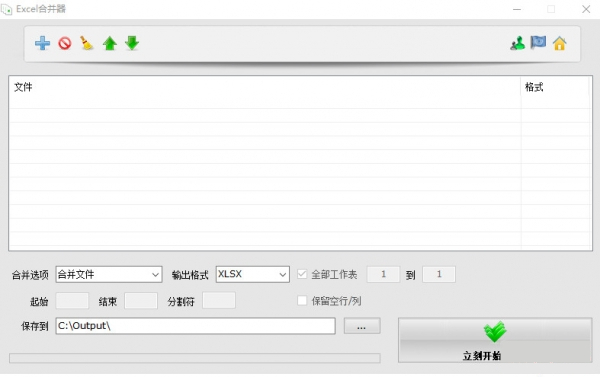This screenshot has width=600, height=377.
Task: Click the red remove file icon
Action: tap(65, 43)
